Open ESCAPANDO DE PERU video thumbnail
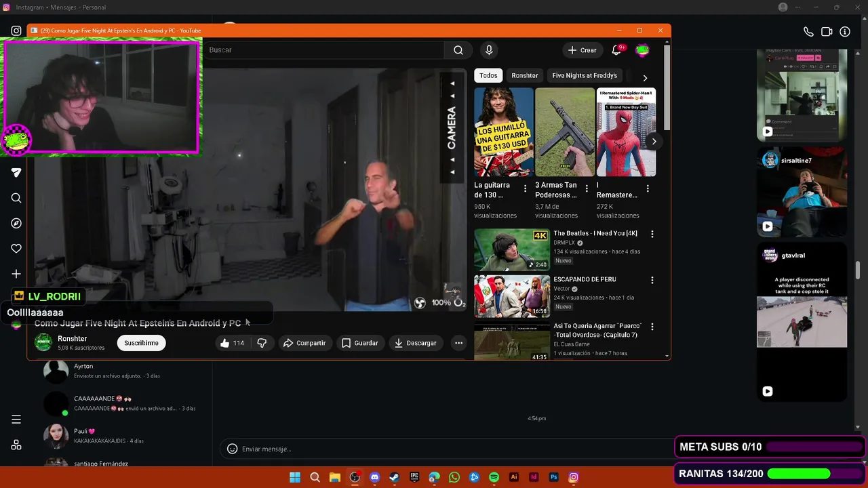Screen dimensions: 868x488 512,296
